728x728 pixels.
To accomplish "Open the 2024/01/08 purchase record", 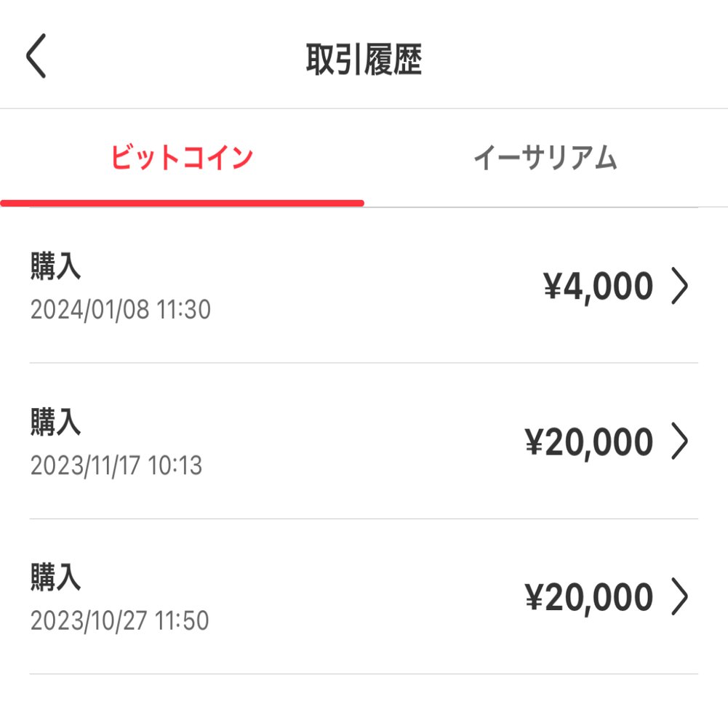I will coord(364,286).
